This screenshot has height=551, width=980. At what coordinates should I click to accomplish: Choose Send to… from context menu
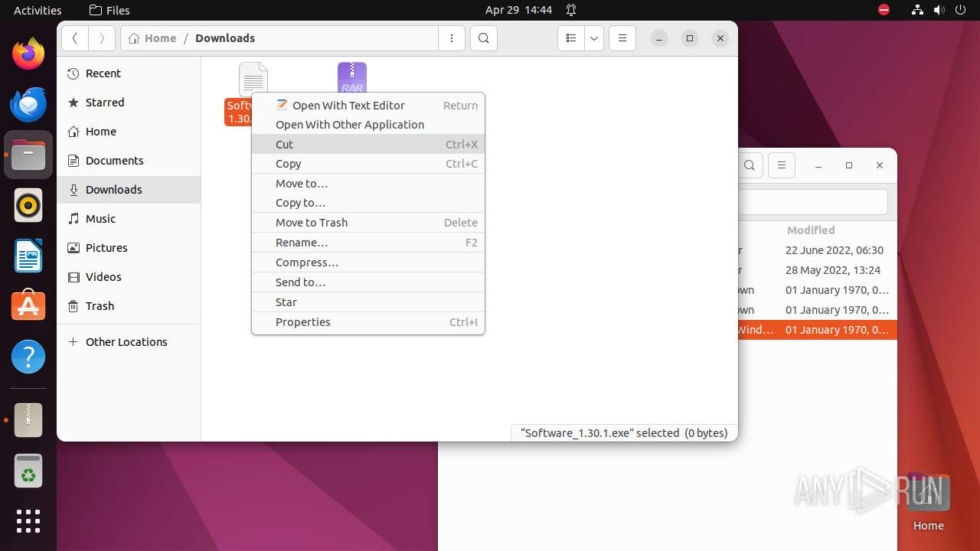(368, 282)
